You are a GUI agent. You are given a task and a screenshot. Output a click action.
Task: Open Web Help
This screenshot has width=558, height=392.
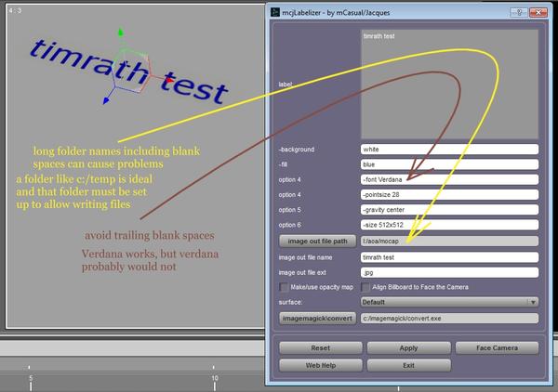[321, 365]
